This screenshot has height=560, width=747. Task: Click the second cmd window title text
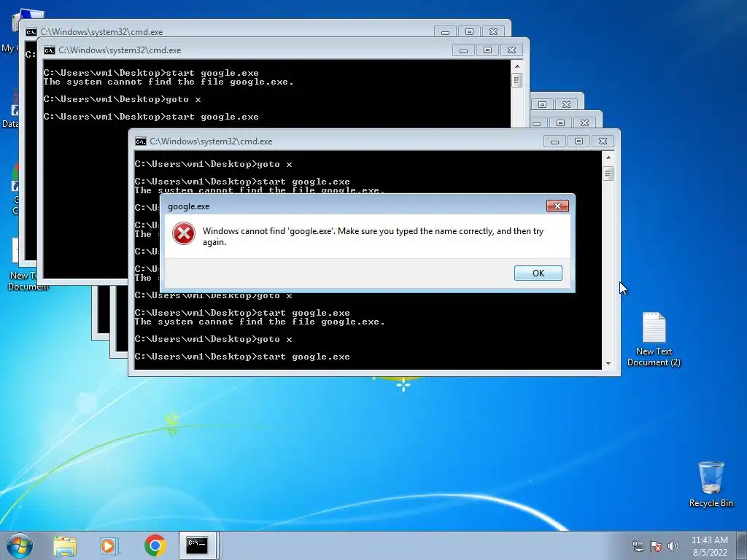(x=120, y=50)
